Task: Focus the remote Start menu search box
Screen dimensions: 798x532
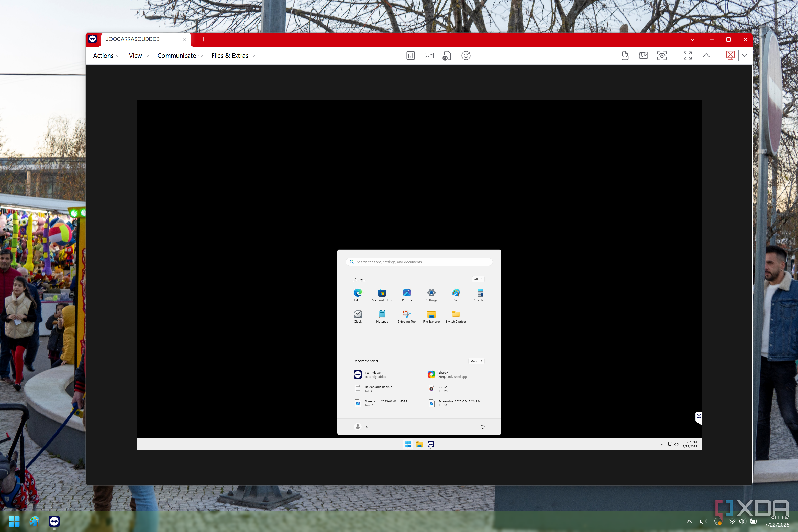Action: coord(419,262)
